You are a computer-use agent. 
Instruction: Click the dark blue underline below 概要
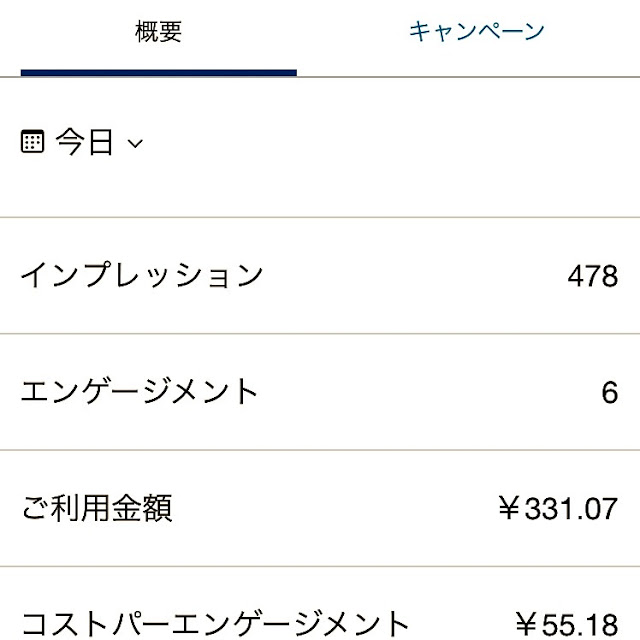click(158, 73)
